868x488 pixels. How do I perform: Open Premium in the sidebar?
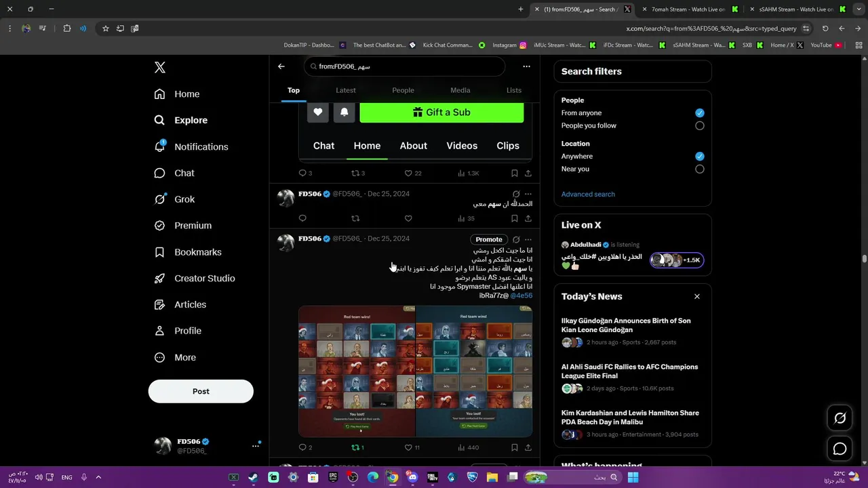click(x=183, y=226)
